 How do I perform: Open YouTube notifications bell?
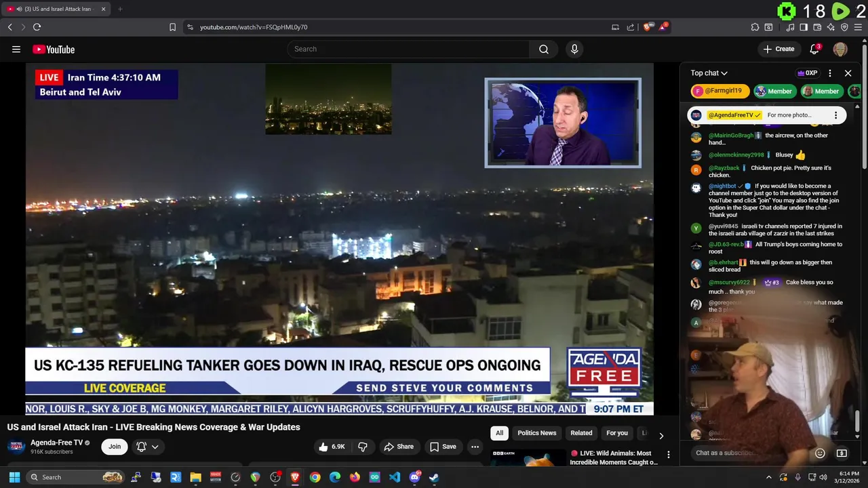[815, 49]
